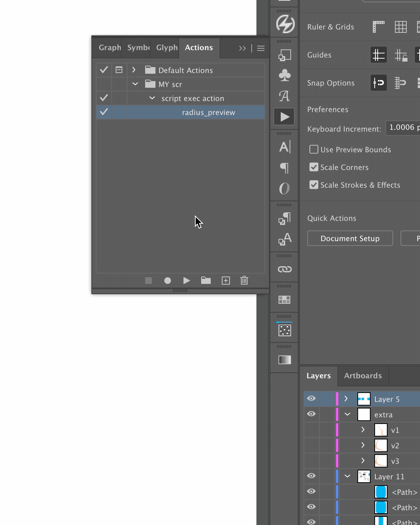Expand the v3 sublayer
The width and height of the screenshot is (420, 525).
(363, 460)
